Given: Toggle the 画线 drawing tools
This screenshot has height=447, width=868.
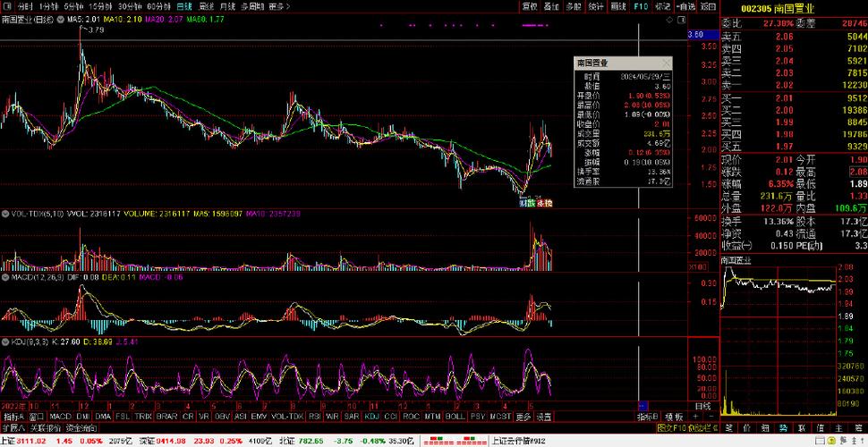Looking at the screenshot, I should pos(617,6).
